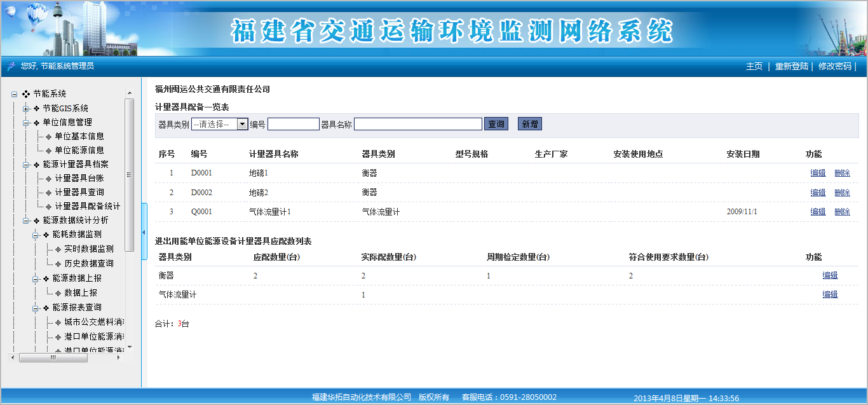Collapse the 能耗数据监测 tree node
Viewport: 868px width, 405px height.
(x=36, y=234)
